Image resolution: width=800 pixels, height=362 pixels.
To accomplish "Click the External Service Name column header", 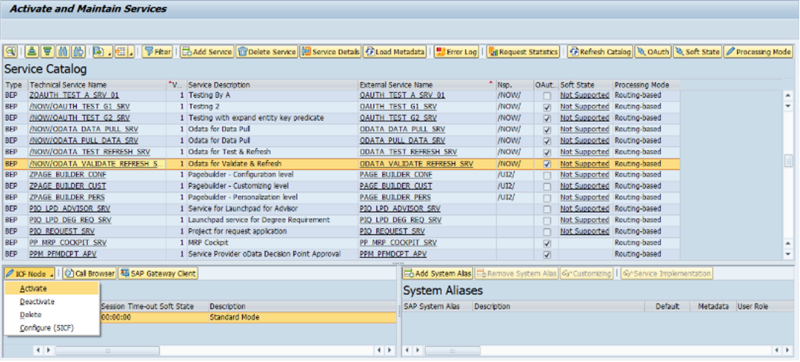I will point(427,85).
